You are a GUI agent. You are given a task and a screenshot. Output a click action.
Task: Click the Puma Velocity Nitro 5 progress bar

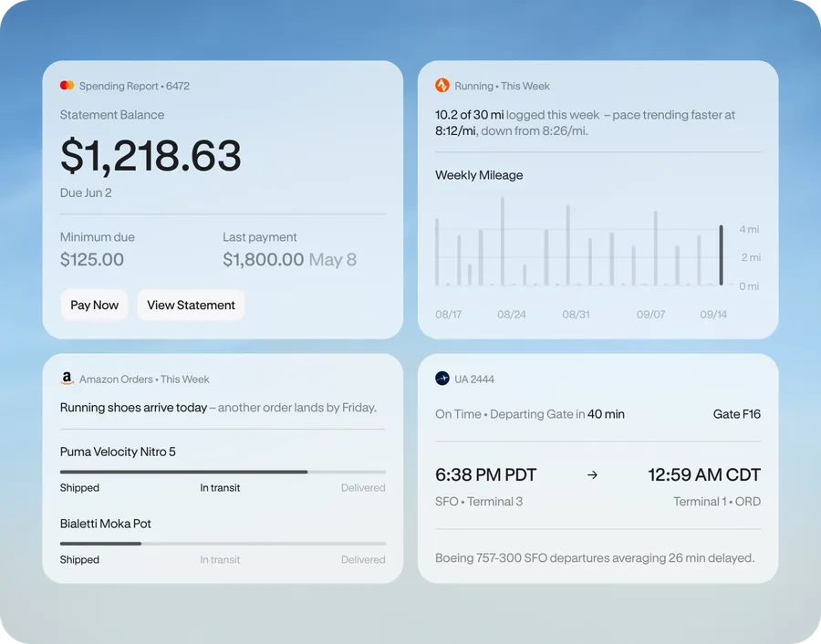tap(223, 472)
